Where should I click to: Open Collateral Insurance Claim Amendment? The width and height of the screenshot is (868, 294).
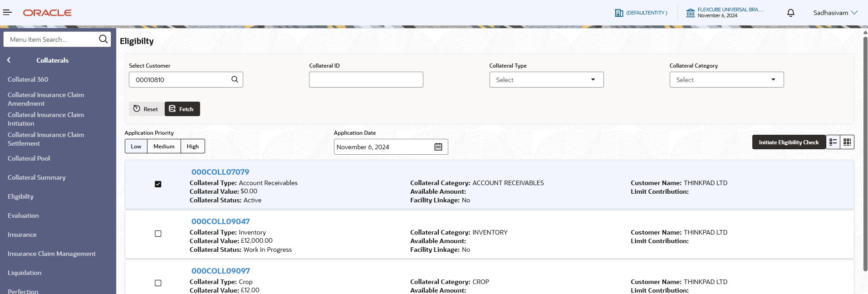tap(46, 99)
